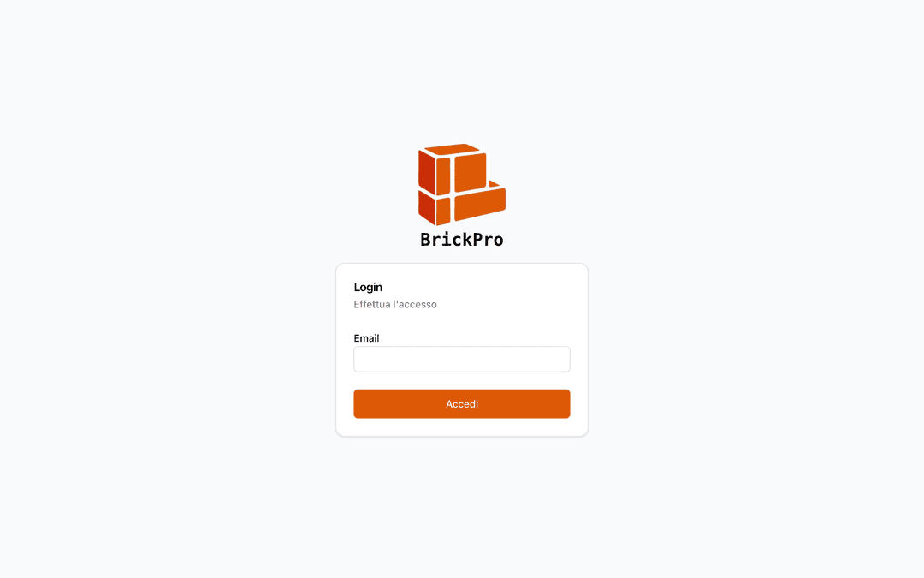Image resolution: width=924 pixels, height=578 pixels.
Task: Focus the empty email text box
Action: 462,359
